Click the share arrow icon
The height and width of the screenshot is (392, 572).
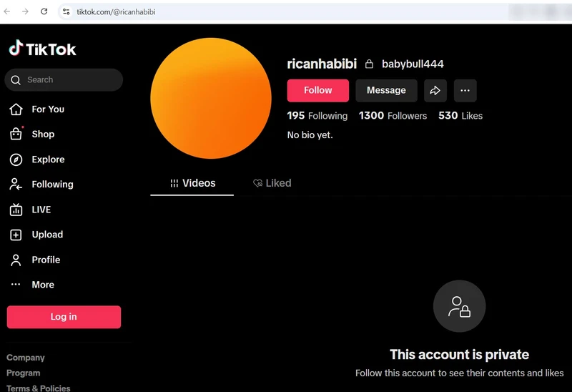click(435, 91)
